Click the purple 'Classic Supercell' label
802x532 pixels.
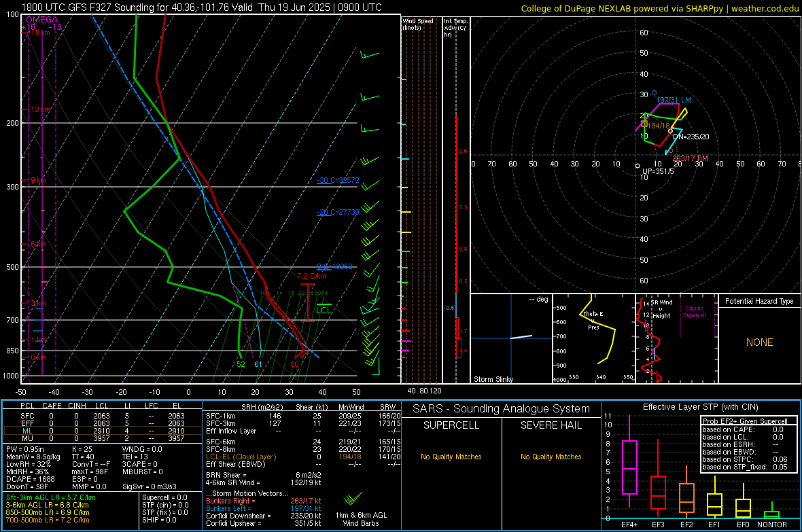coord(694,312)
